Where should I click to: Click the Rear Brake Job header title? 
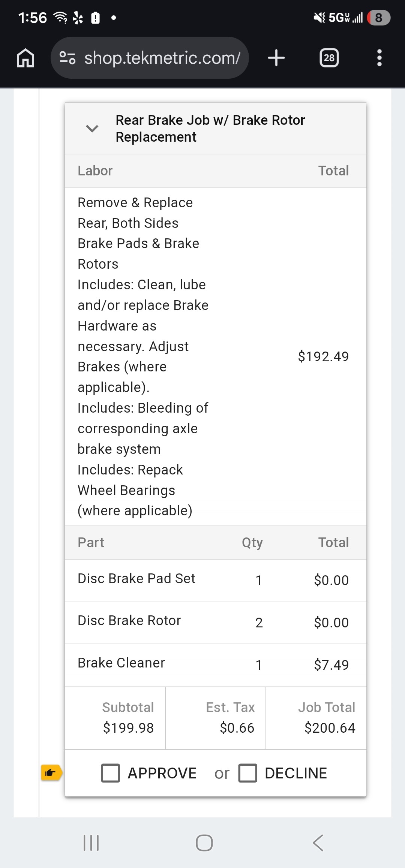(x=210, y=129)
